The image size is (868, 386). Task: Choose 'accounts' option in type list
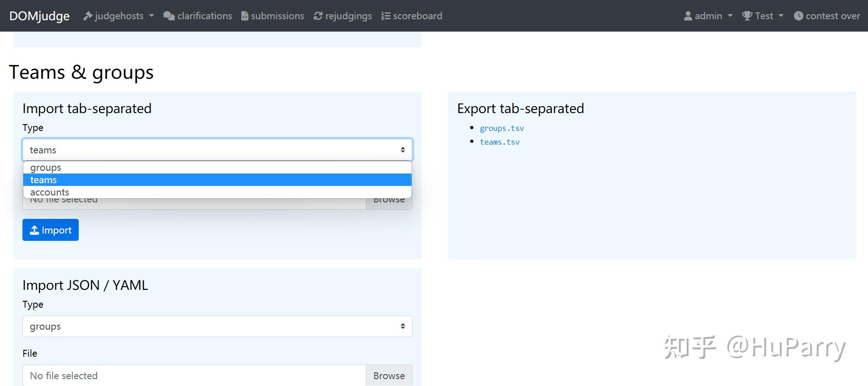(x=49, y=192)
